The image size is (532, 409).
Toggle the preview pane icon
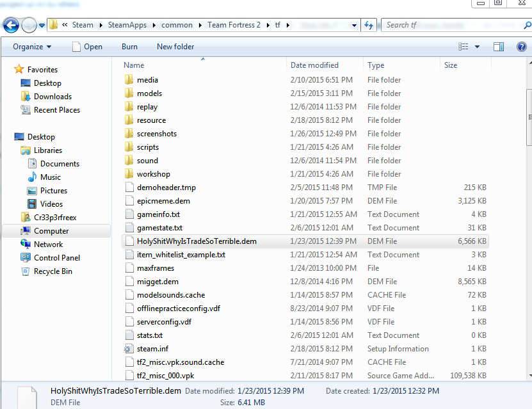point(499,47)
